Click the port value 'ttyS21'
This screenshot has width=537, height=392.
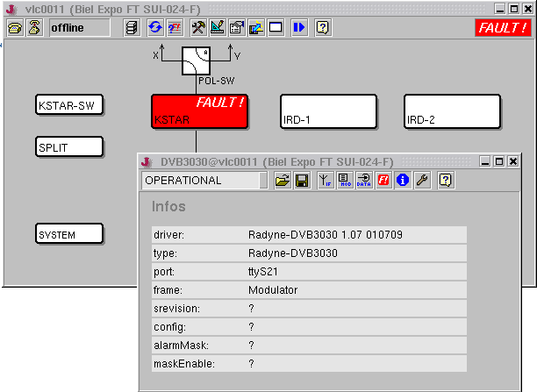click(x=263, y=272)
